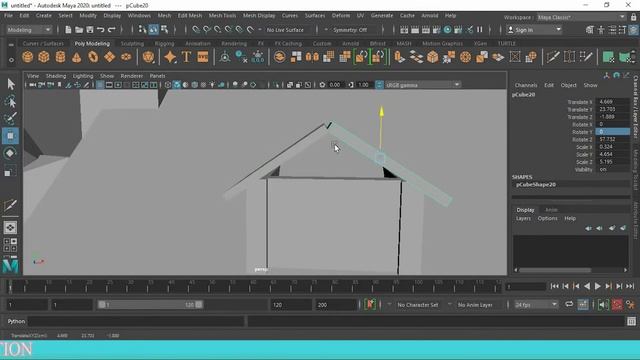Click the Open Scene folder icon
The height and width of the screenshot is (360, 640).
coord(79,29)
